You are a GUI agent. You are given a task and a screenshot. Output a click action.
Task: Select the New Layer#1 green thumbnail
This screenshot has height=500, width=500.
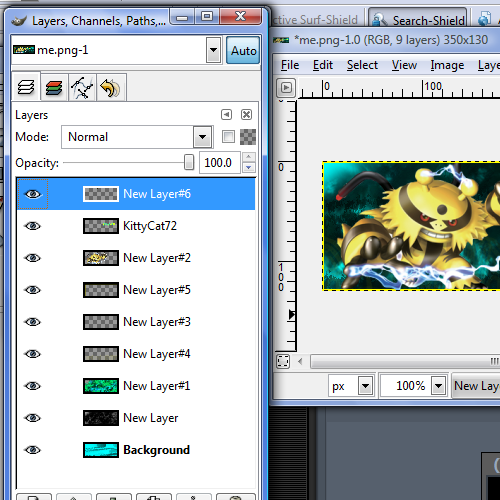[101, 386]
